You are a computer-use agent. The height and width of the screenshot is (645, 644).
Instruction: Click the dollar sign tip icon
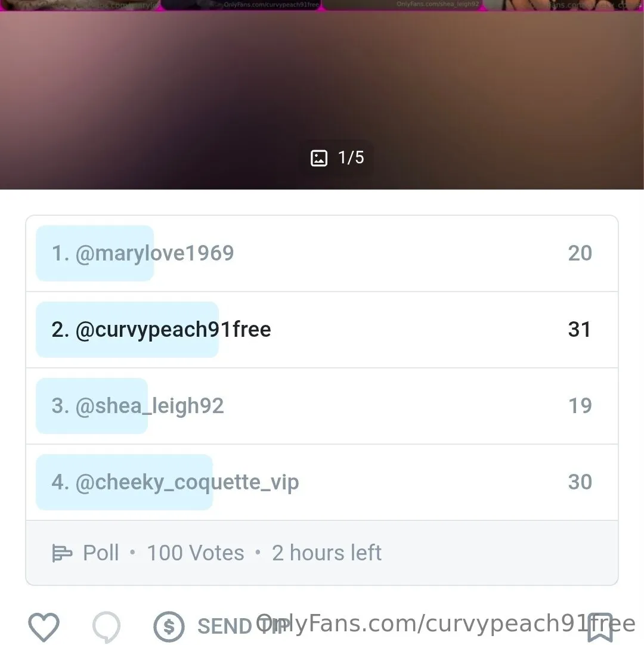tap(169, 627)
